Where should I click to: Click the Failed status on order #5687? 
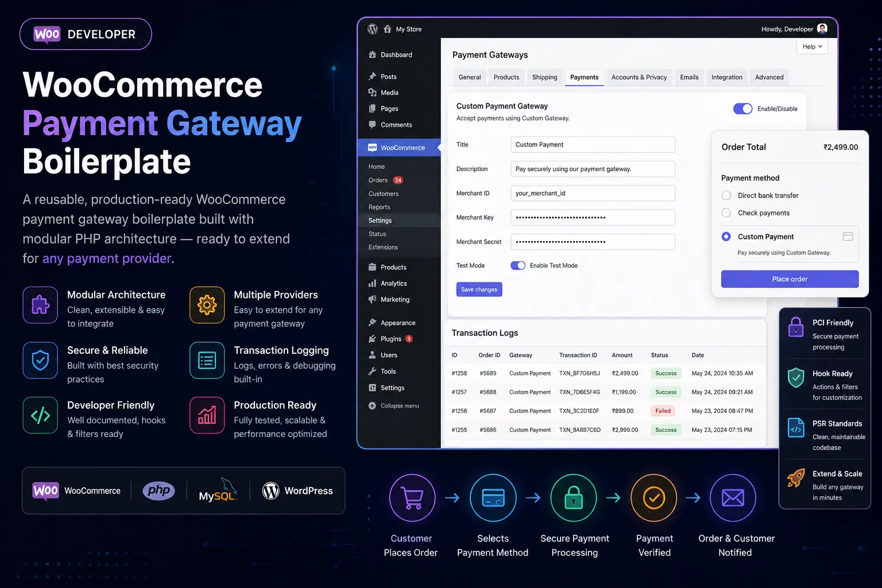coord(663,411)
